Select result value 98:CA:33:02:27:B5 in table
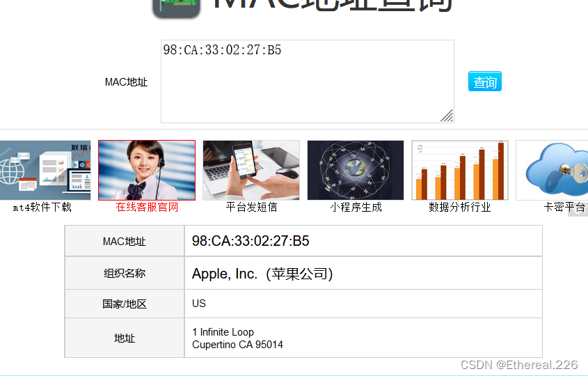The height and width of the screenshot is (376, 588). tap(251, 241)
